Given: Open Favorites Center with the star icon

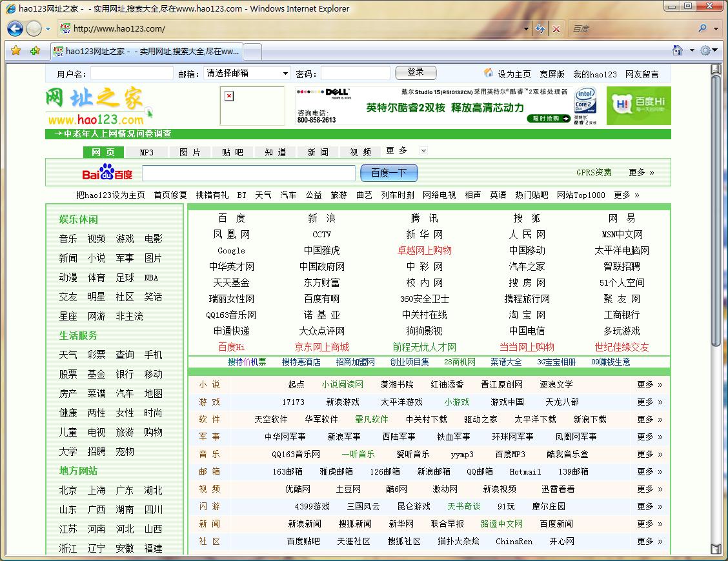Looking at the screenshot, I should (16, 50).
